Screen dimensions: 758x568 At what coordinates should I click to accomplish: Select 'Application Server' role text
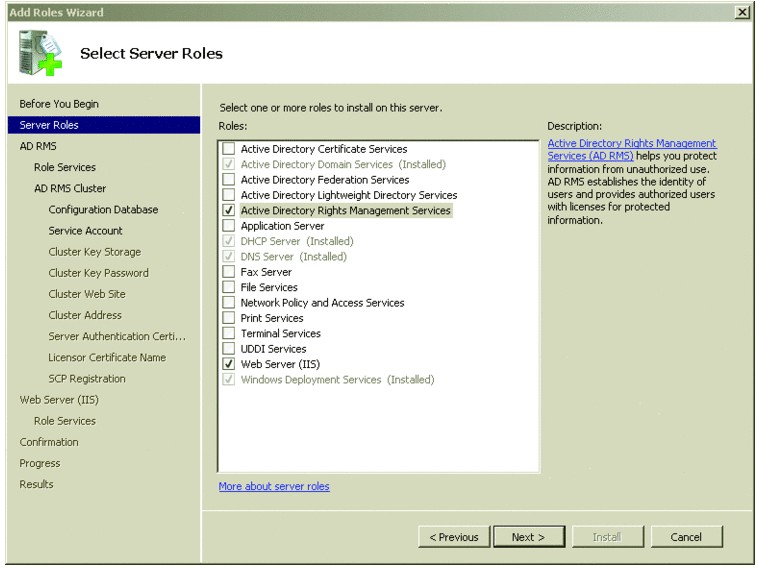tap(282, 226)
